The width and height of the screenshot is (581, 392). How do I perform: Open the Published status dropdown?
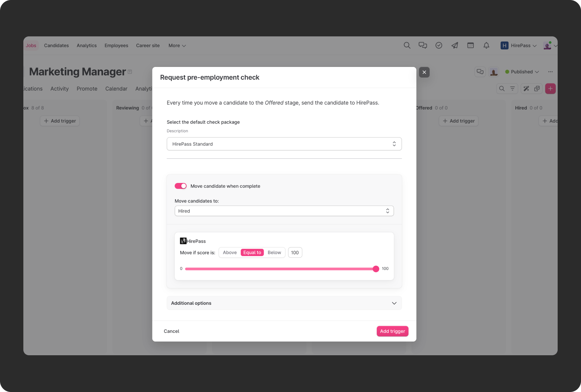(x=522, y=72)
